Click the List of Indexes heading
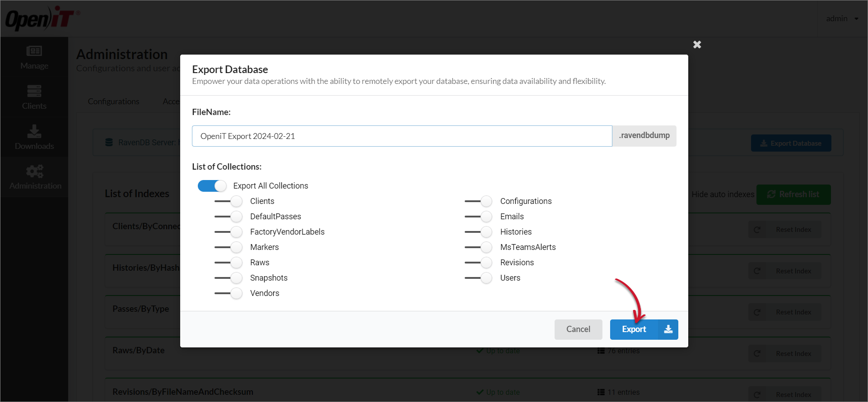The image size is (868, 402). coord(137,194)
